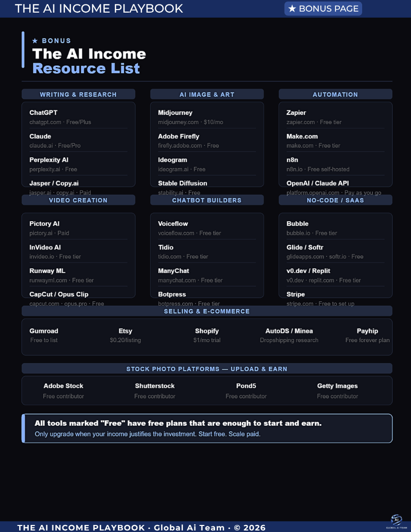
Task: Select the AUTOMATION section header
Action: (x=335, y=94)
